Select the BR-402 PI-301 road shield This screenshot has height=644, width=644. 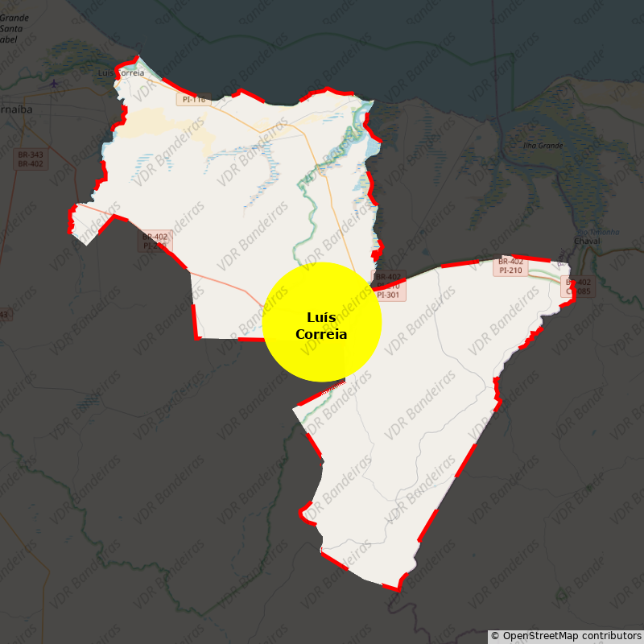(x=388, y=286)
